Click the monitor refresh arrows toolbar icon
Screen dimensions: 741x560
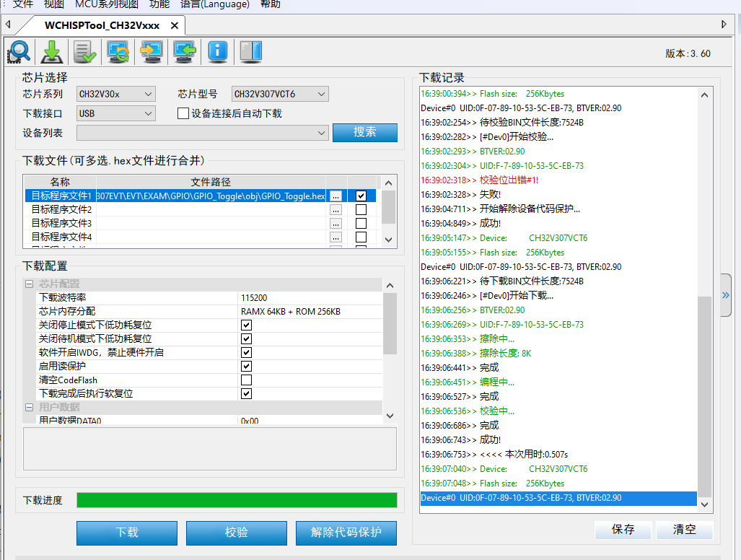pos(118,52)
